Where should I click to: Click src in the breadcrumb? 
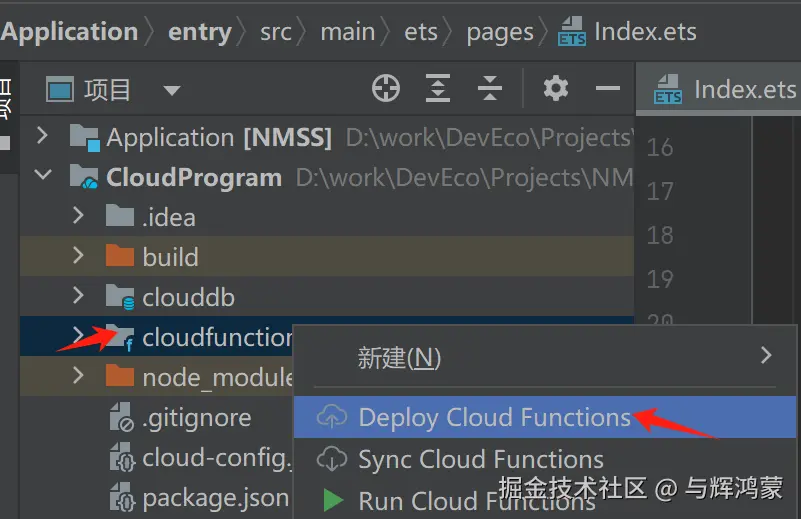276,32
